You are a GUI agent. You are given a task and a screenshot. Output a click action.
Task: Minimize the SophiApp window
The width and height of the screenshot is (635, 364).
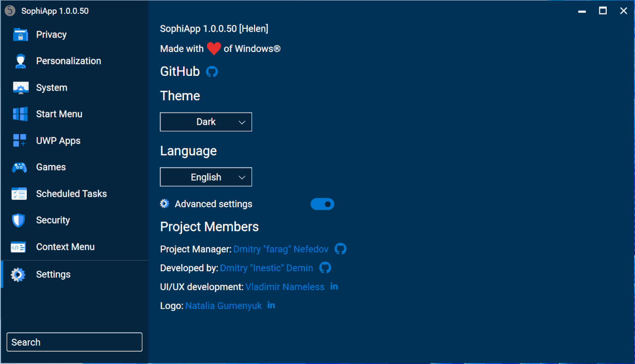coord(582,11)
